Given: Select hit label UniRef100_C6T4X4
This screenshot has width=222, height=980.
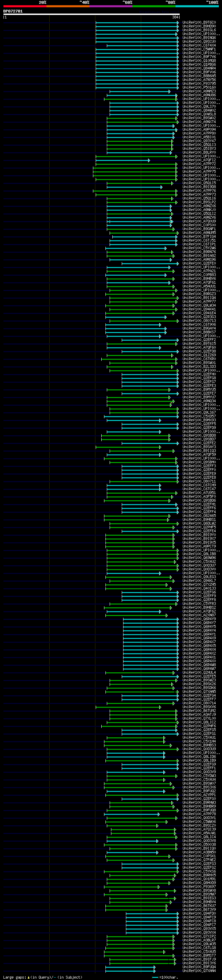Looking at the screenshot, I should coord(199,45).
